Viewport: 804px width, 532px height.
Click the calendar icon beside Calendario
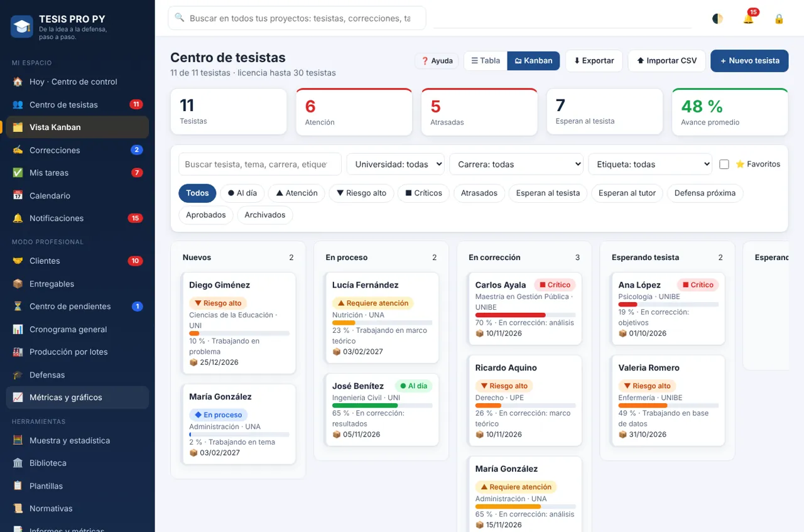pos(18,195)
